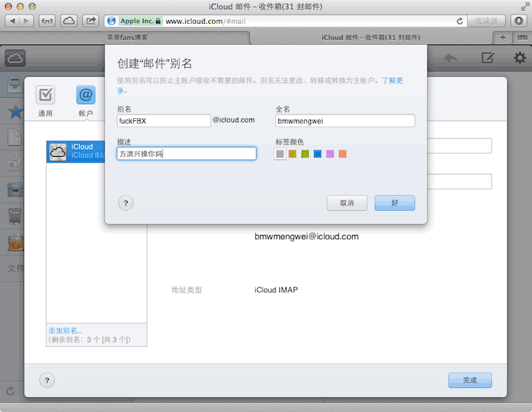Viewport: 532px width, 412px height.
Task: Choose the amber label color
Action: tap(292, 154)
